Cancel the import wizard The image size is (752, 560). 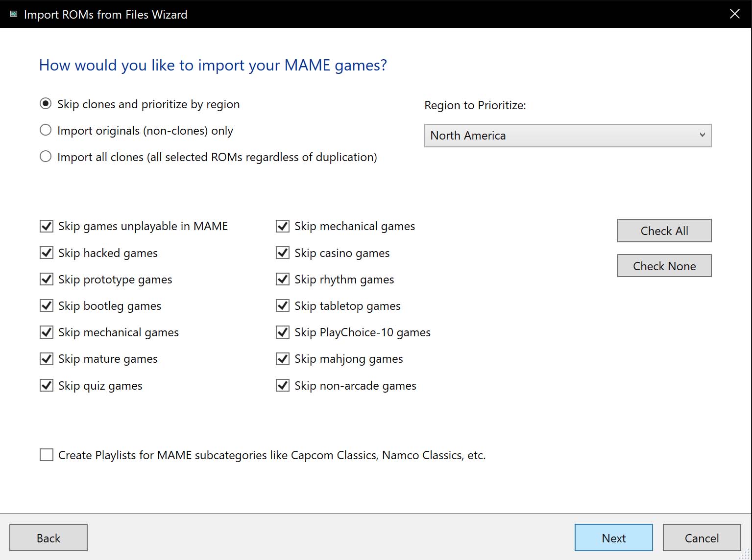pos(702,537)
